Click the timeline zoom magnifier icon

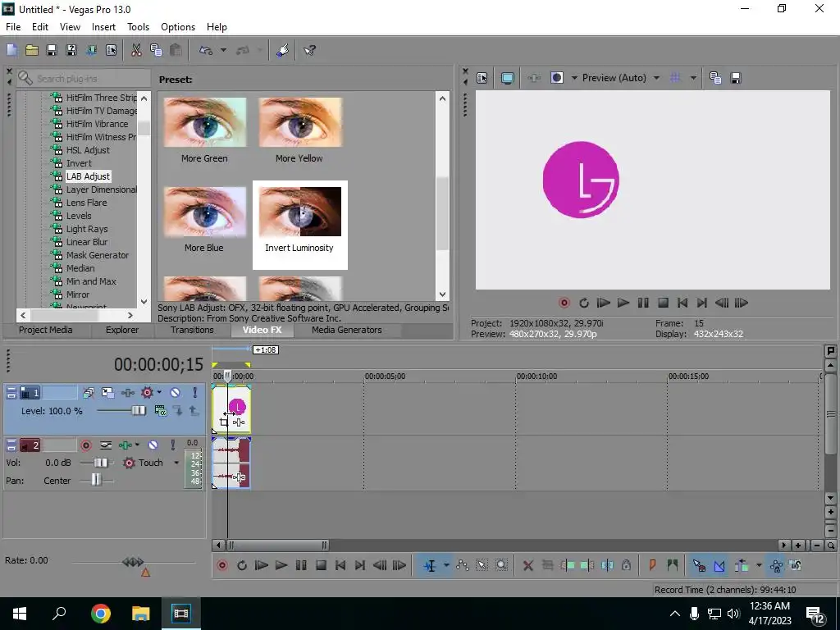click(x=831, y=546)
